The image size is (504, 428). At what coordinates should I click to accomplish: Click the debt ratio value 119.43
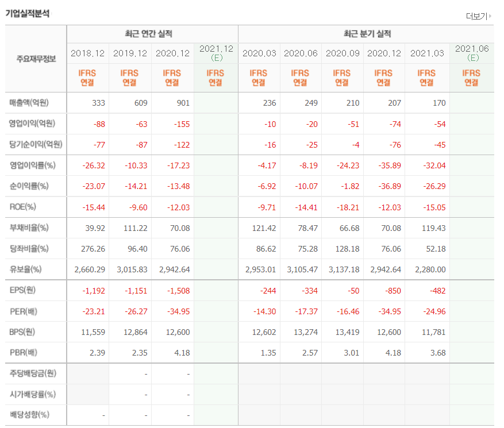click(434, 229)
